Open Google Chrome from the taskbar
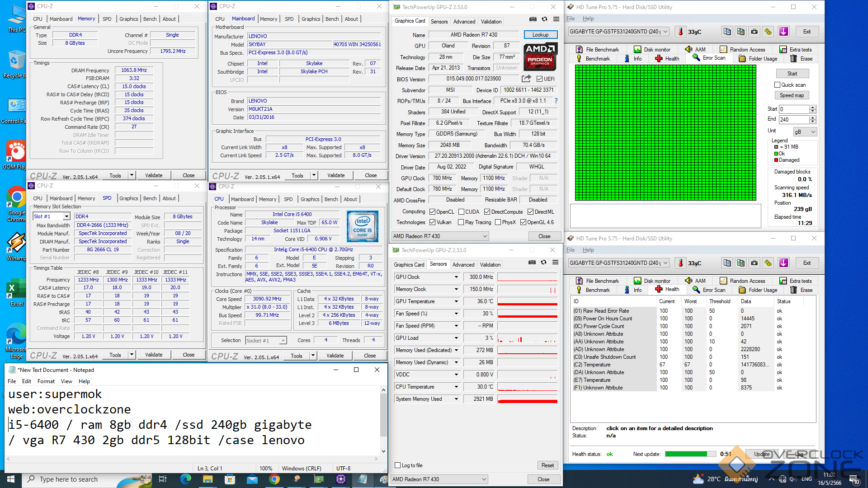The image size is (868, 488). (x=274, y=479)
